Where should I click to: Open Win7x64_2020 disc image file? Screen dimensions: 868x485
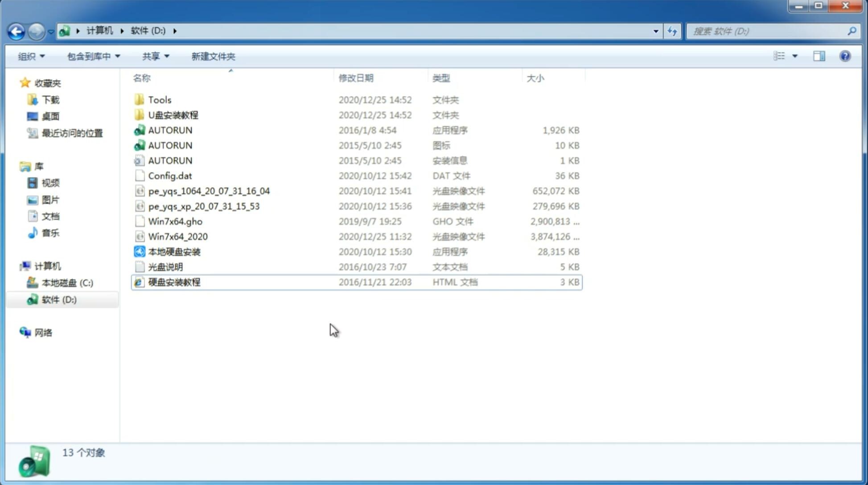(177, 236)
